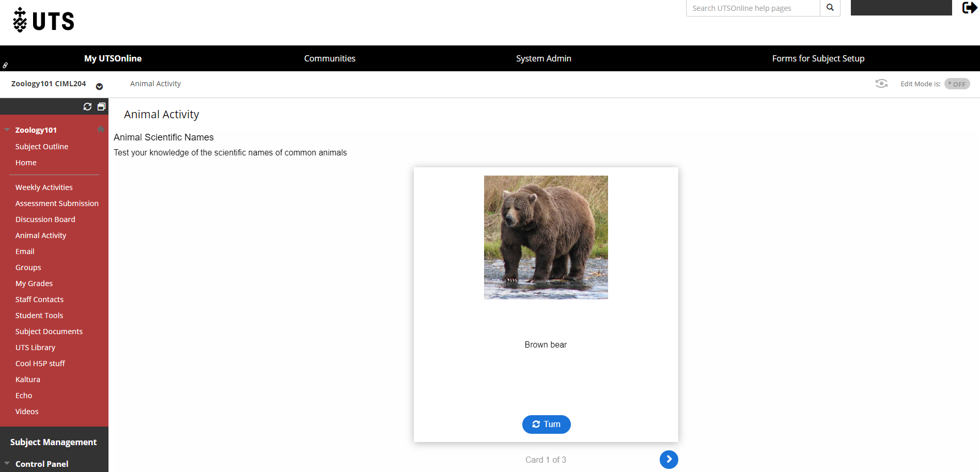
Task: Open Groups in the course menu
Action: [28, 268]
